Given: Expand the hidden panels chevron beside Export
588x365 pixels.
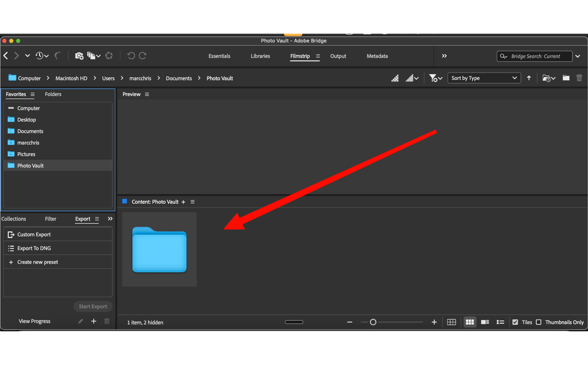Looking at the screenshot, I should coord(110,219).
